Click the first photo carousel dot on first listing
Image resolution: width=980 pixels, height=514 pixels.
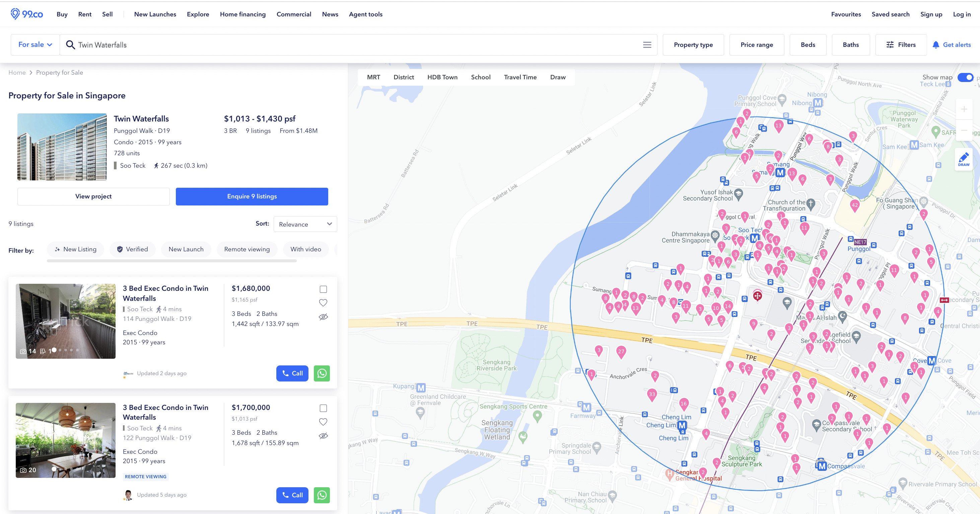point(54,350)
